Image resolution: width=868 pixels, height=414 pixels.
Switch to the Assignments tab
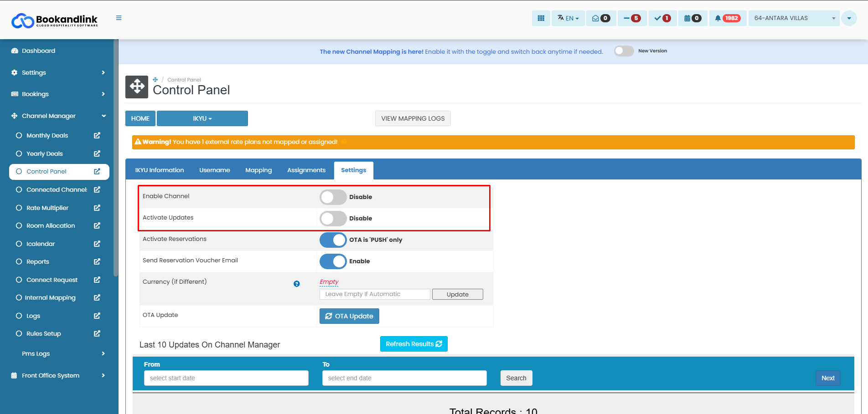(306, 170)
